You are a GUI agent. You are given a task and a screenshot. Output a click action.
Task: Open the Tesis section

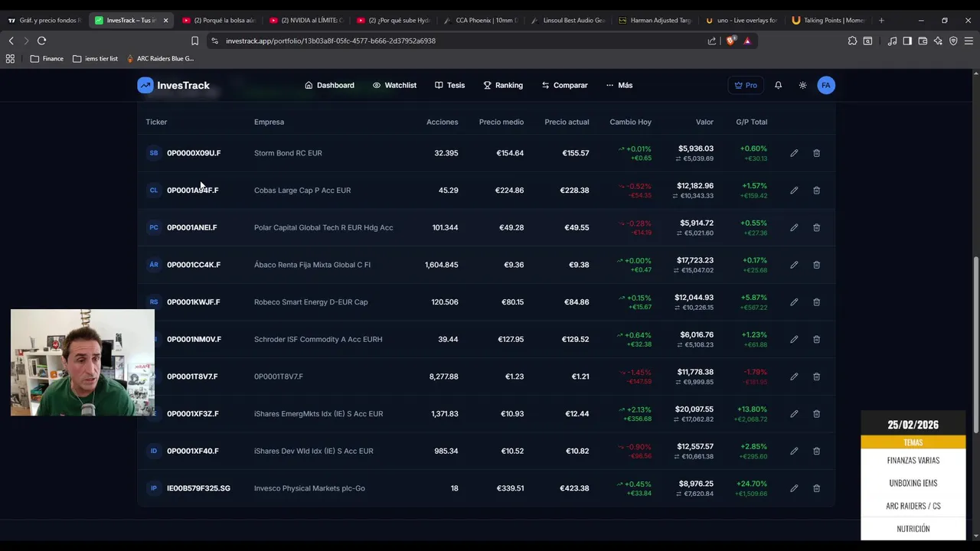(x=449, y=85)
